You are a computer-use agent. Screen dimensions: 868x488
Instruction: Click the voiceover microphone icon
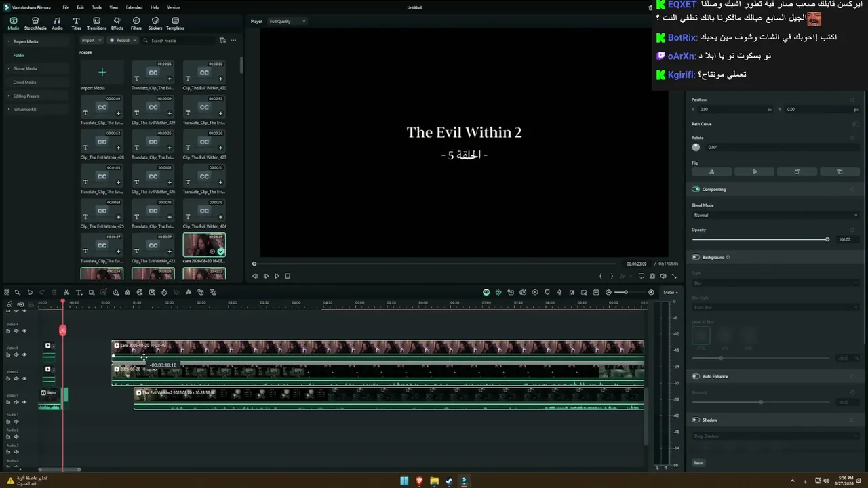click(559, 292)
